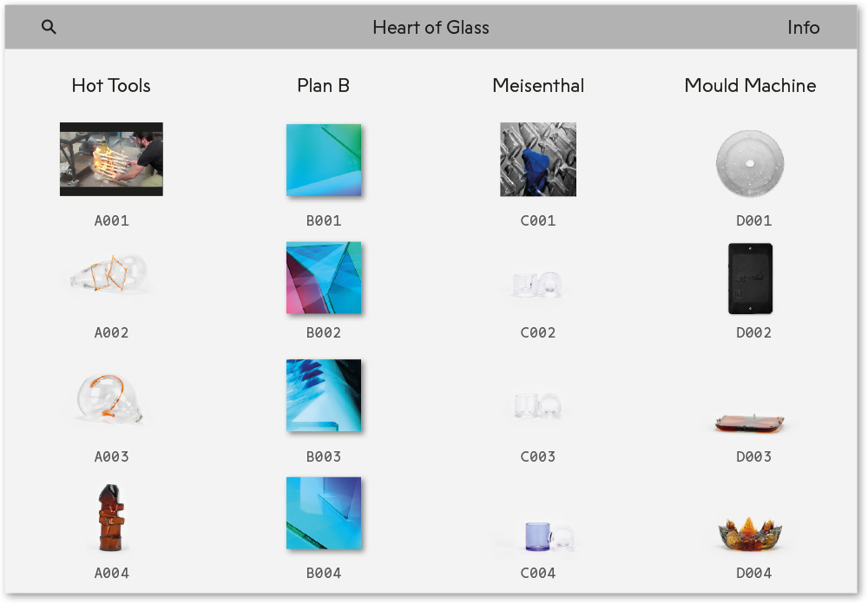Open the C002 clear glass cups thumbnail
Screen dimensions: 868x604
click(537, 285)
